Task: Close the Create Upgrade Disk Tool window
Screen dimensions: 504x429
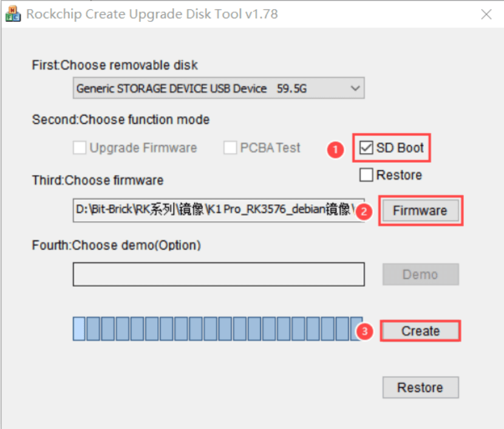Action: click(x=486, y=14)
